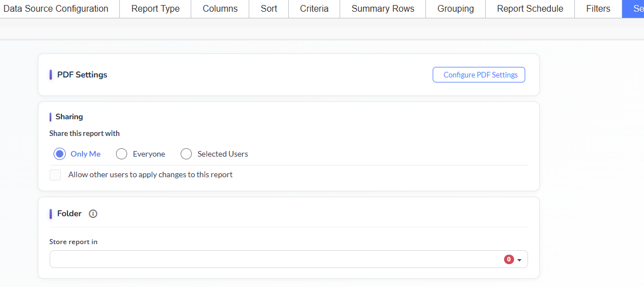Open Configure PDF Settings
644x287 pixels.
tap(478, 75)
